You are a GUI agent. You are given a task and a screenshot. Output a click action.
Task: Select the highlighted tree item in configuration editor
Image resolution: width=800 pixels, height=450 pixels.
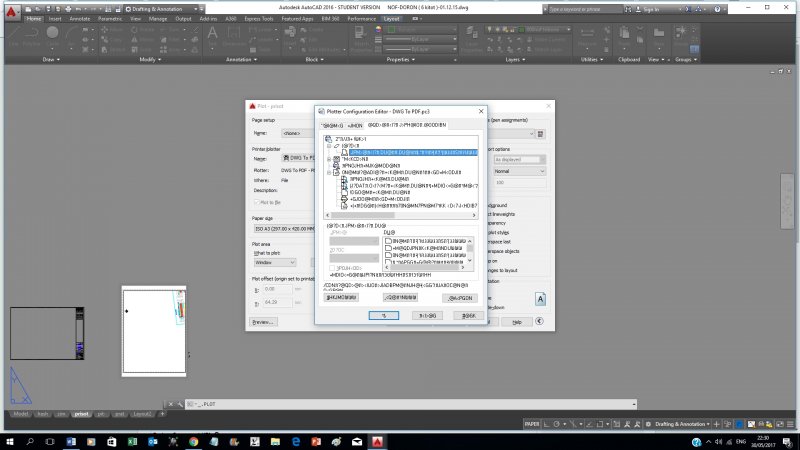click(413, 153)
